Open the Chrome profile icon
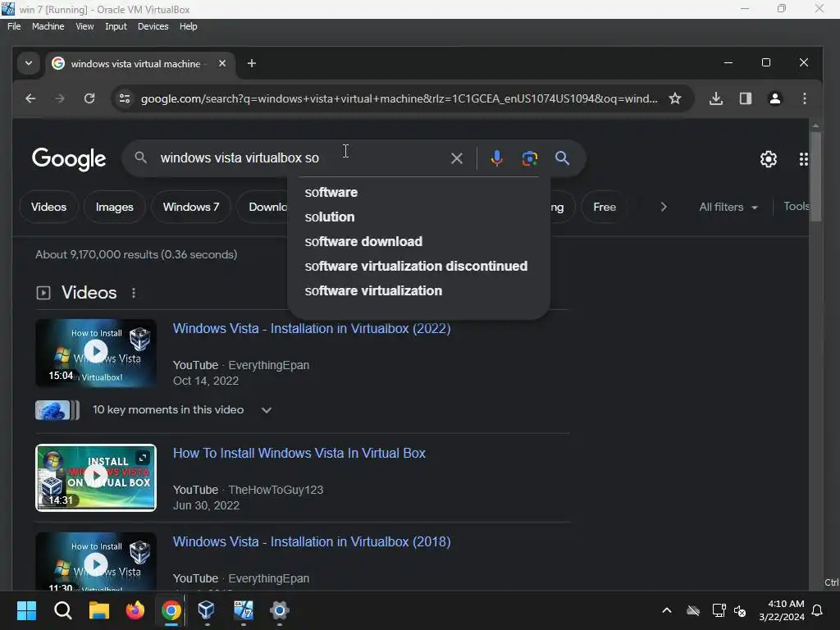 (774, 98)
